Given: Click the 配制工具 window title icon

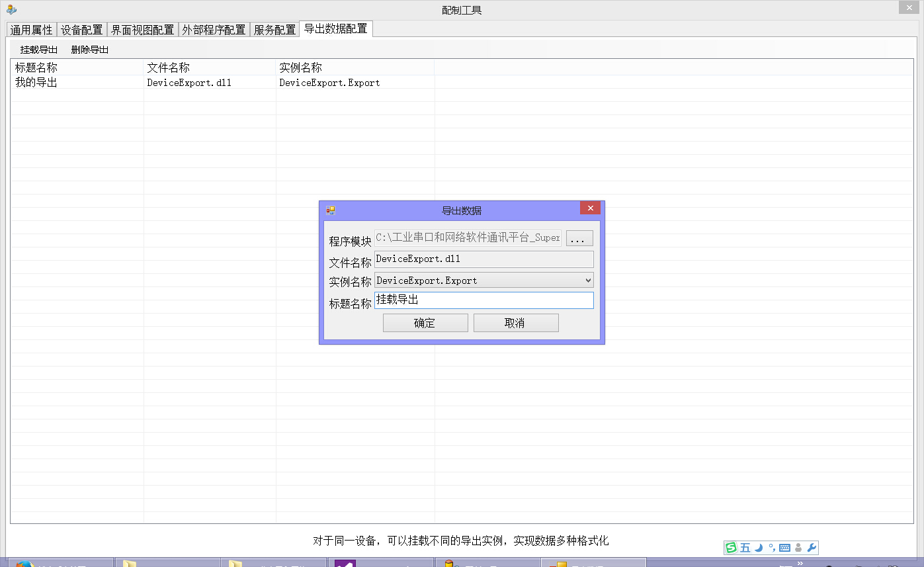Looking at the screenshot, I should 11,9.
